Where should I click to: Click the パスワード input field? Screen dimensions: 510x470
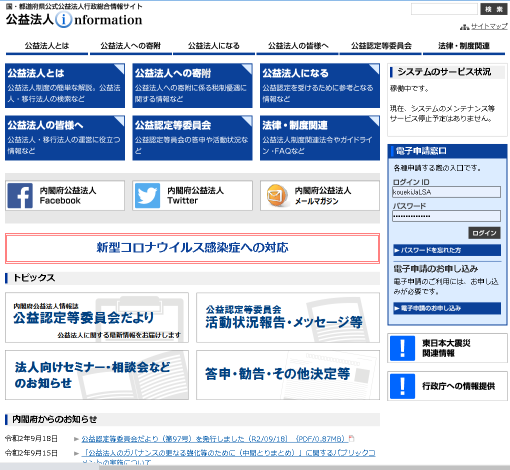447,216
